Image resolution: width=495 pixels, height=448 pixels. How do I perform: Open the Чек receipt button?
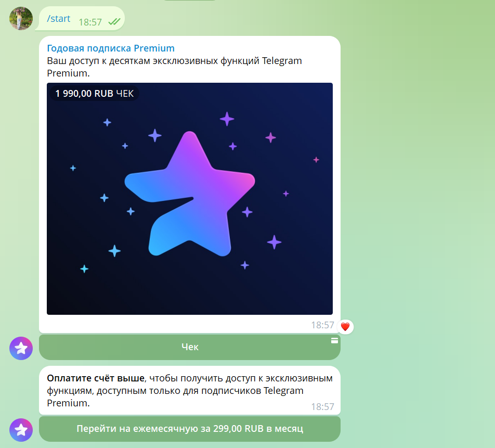pyautogui.click(x=190, y=347)
